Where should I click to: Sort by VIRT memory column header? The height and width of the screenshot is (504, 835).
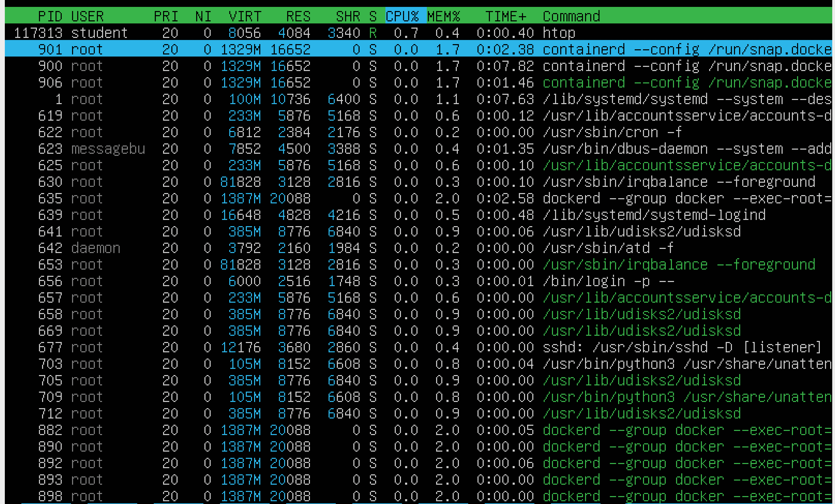point(245,16)
